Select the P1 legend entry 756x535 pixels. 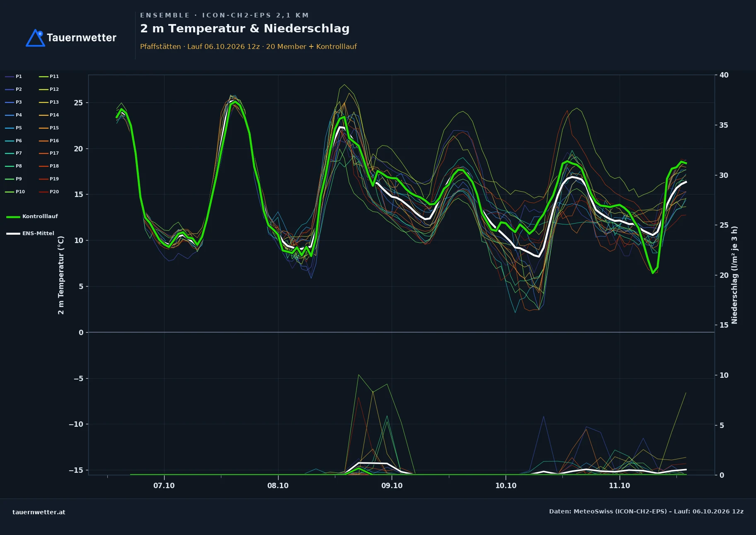[14, 76]
